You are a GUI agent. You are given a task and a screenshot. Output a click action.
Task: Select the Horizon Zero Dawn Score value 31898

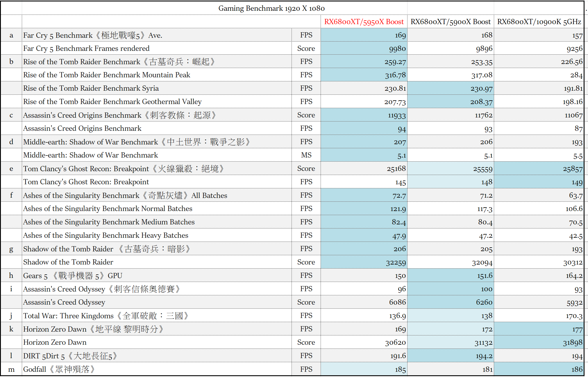tap(573, 343)
